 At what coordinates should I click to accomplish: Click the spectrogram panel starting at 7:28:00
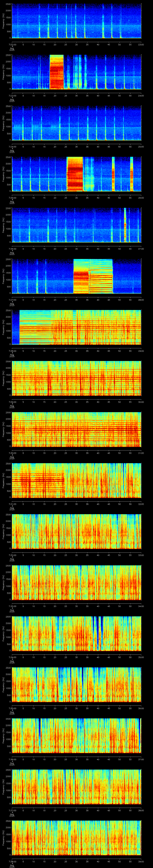click(x=76, y=327)
